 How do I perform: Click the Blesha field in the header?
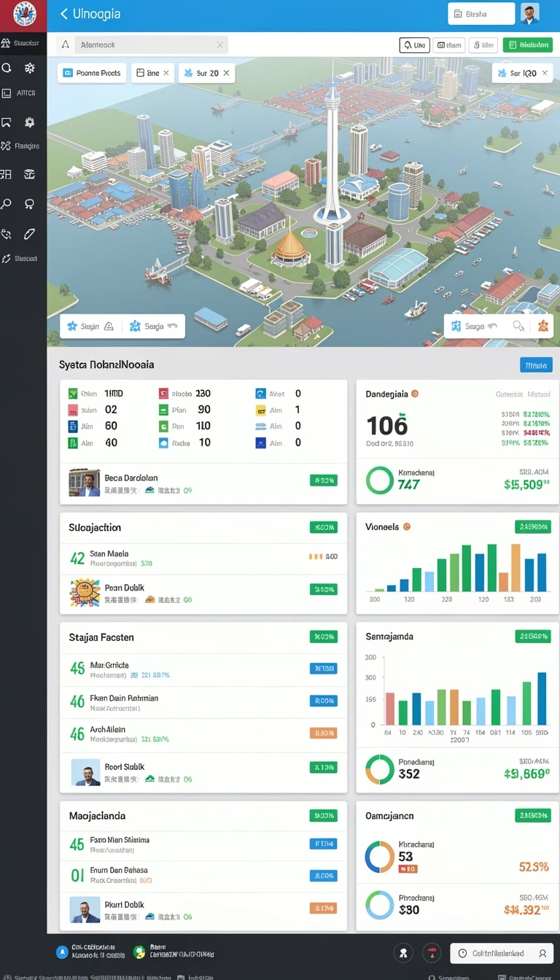(x=481, y=14)
